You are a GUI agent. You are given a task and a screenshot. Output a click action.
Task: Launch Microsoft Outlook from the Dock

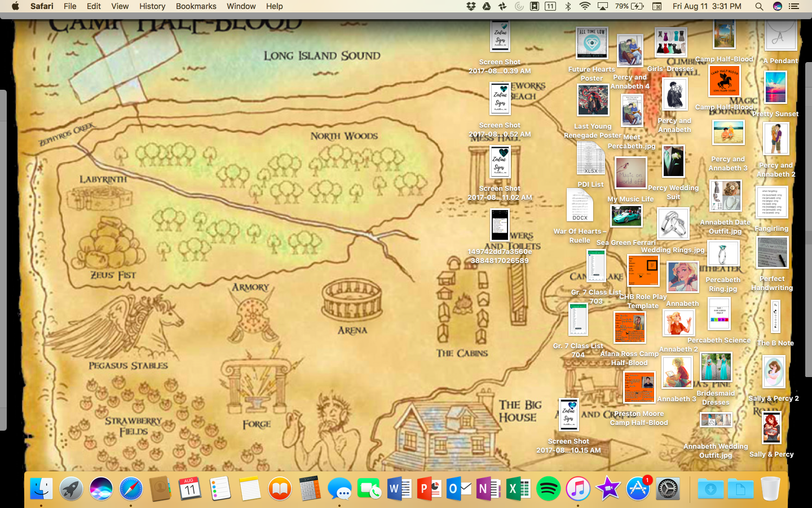[459, 489]
